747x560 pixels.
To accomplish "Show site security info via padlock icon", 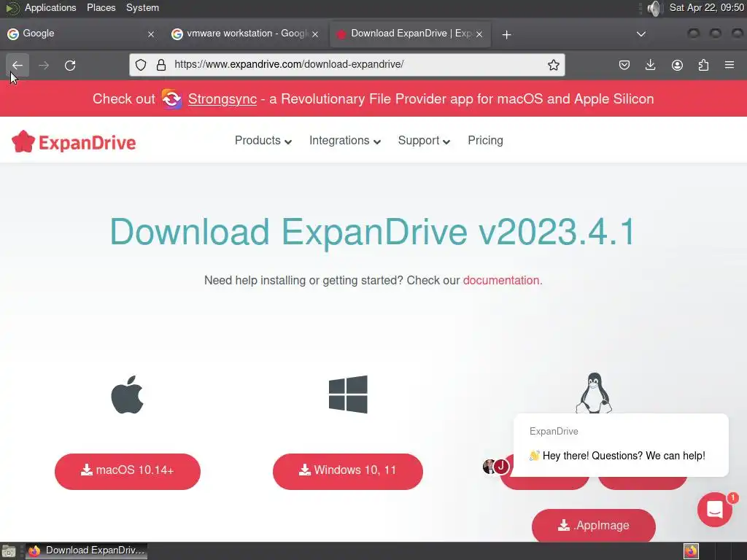I will tap(161, 65).
